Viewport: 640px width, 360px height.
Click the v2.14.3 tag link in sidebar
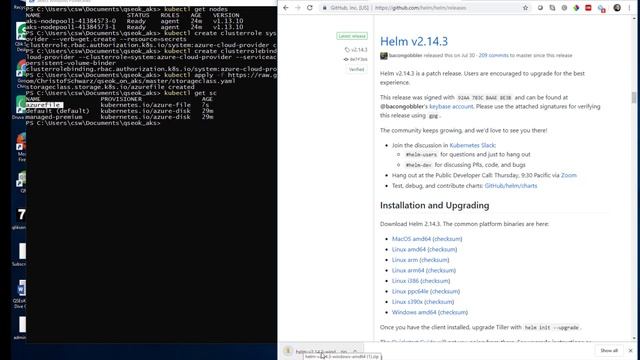coord(356,50)
